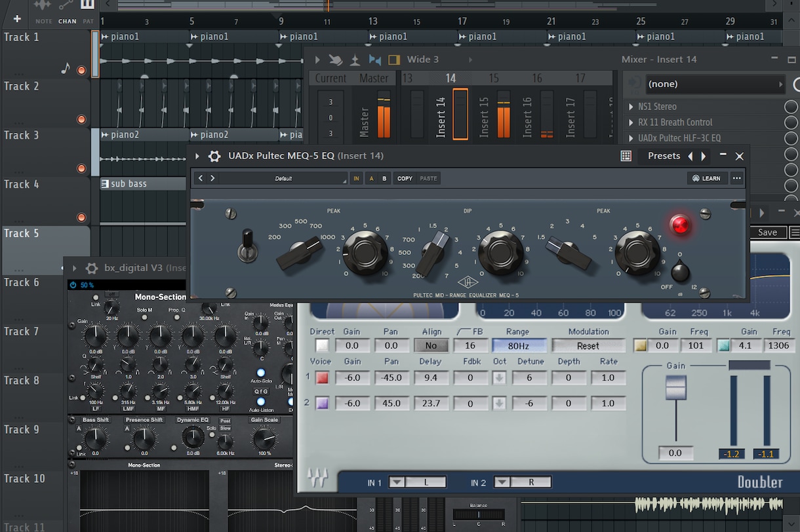Toggle Voice 2 purple enable button

(322, 404)
